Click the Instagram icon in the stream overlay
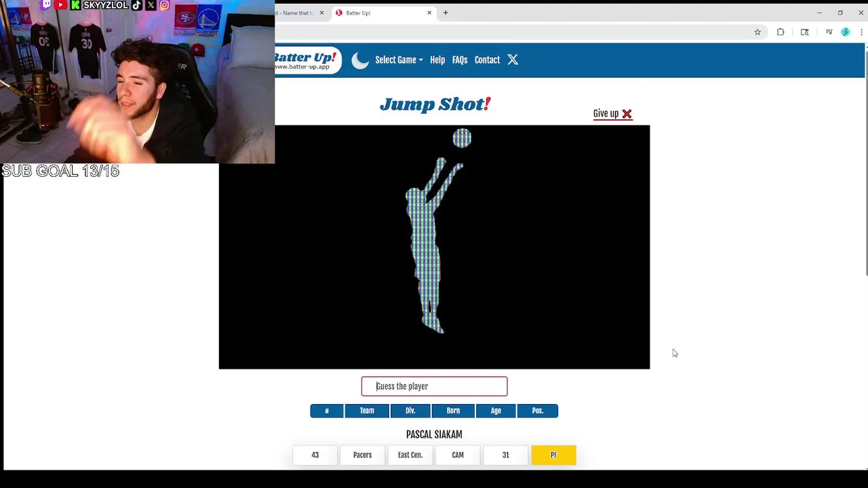This screenshot has width=868, height=488. (165, 5)
